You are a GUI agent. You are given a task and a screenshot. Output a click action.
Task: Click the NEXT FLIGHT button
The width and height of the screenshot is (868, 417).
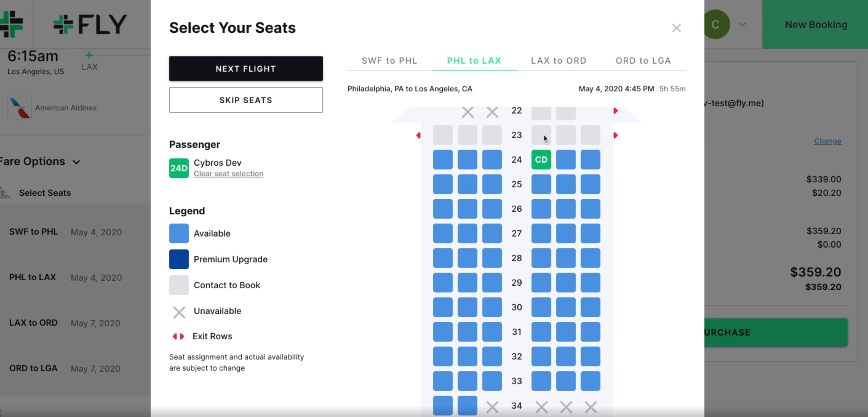(246, 69)
